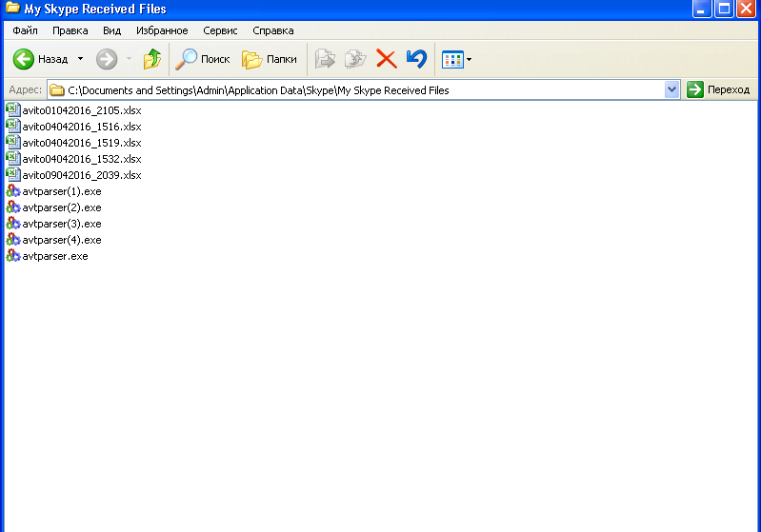761x532 pixels.
Task: Select the Excel icon of avito09042016_2039.xlsx
Action: point(13,174)
